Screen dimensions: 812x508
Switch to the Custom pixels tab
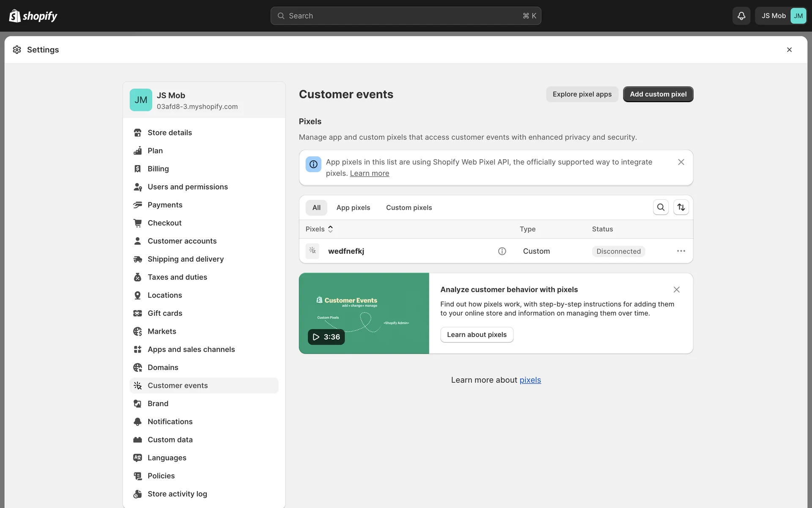pos(409,207)
